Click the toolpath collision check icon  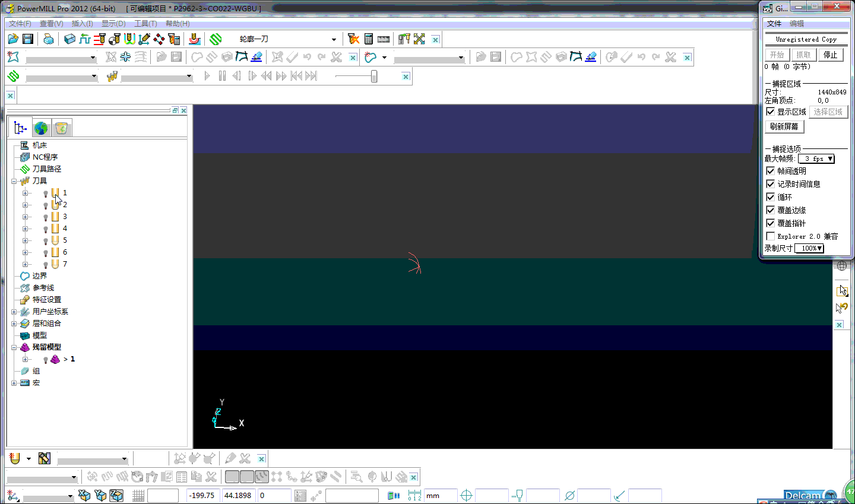tap(354, 39)
